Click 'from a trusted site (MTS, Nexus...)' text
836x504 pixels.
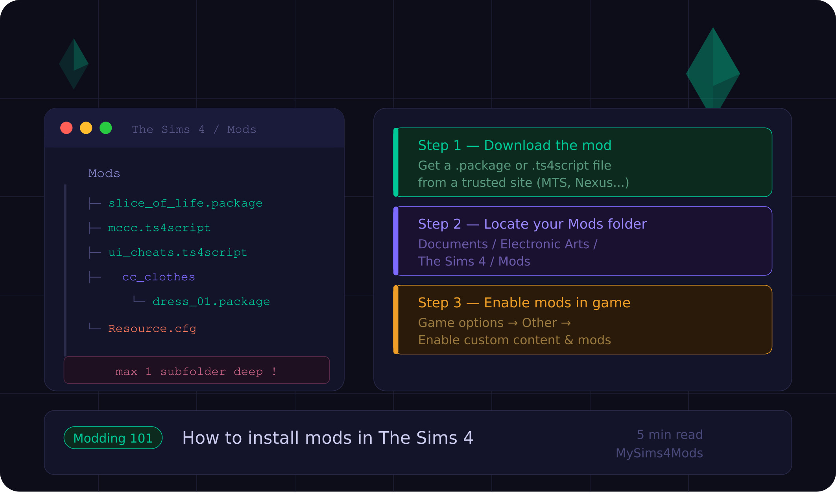coord(524,183)
